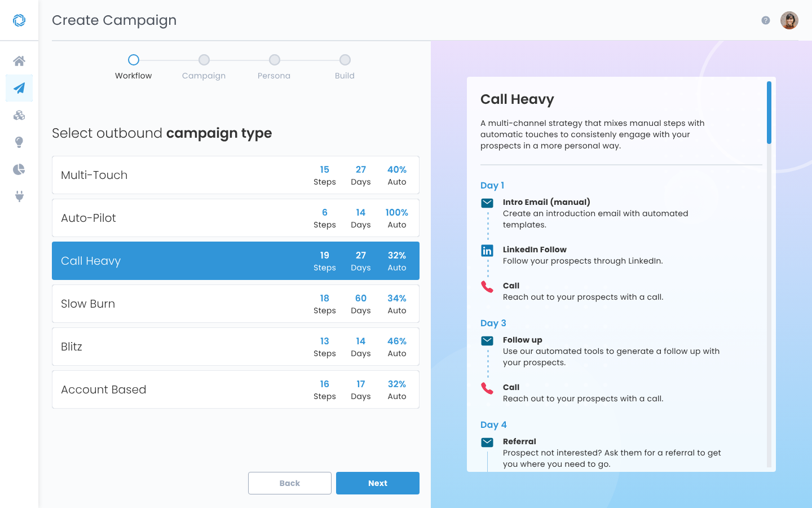The height and width of the screenshot is (508, 812).
Task: Pick the Slow Burn campaign type
Action: (236, 304)
